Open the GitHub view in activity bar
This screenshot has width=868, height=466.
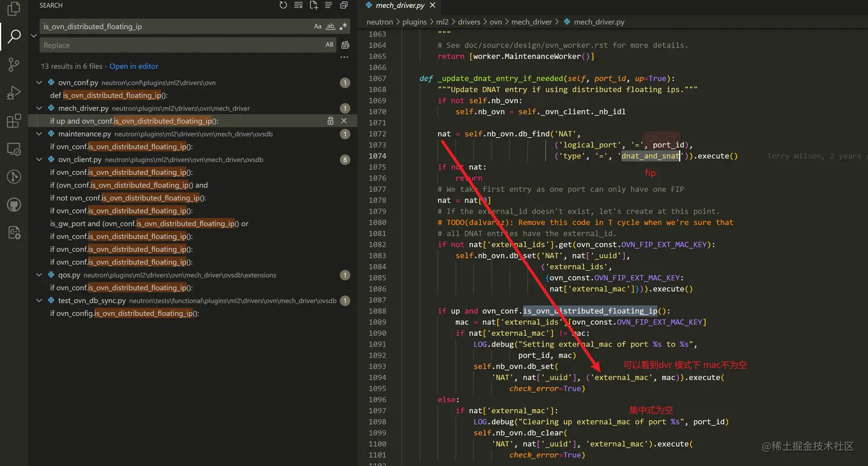(x=14, y=204)
